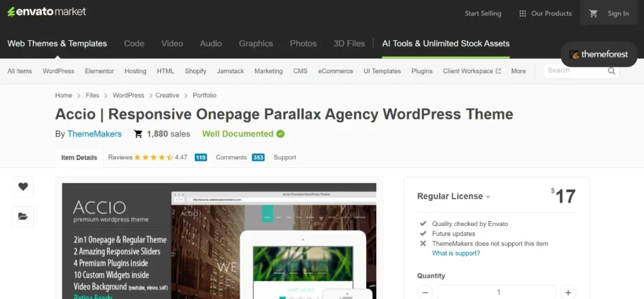
Task: Open the Video category
Action: (x=172, y=43)
